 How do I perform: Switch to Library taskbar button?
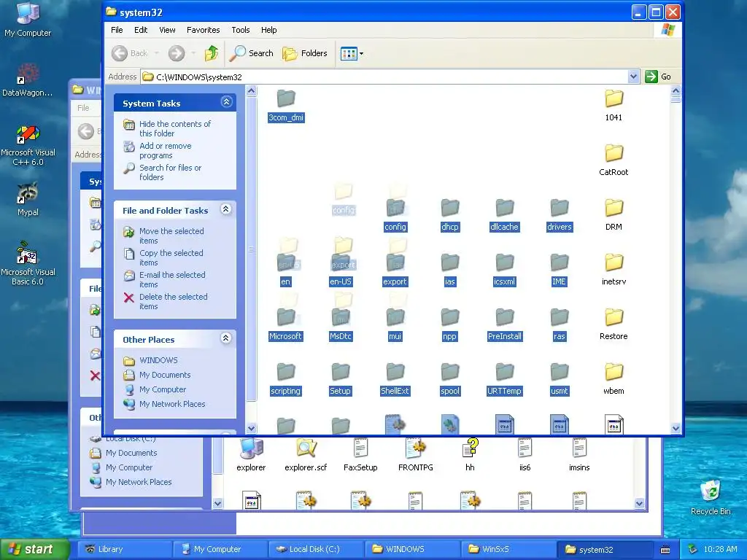click(124, 549)
